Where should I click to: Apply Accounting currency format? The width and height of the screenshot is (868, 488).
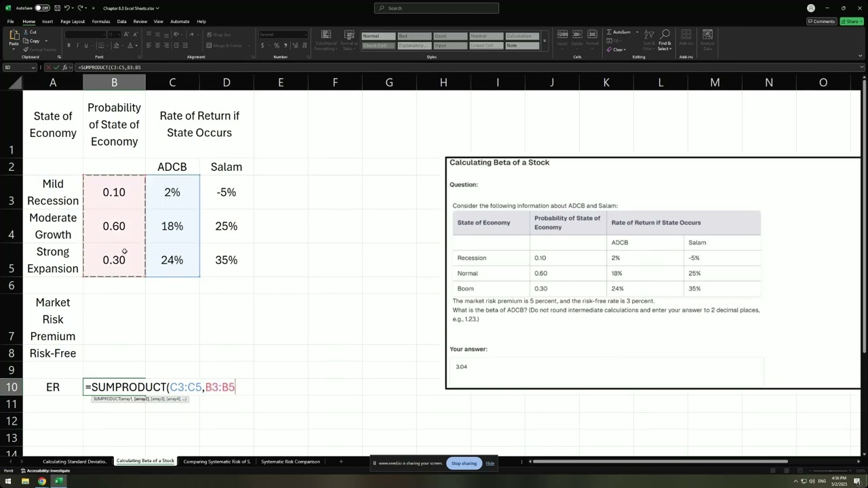(262, 45)
